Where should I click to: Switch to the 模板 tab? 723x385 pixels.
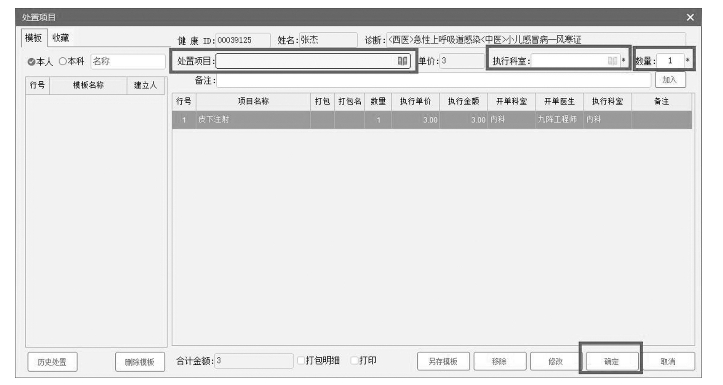point(34,38)
